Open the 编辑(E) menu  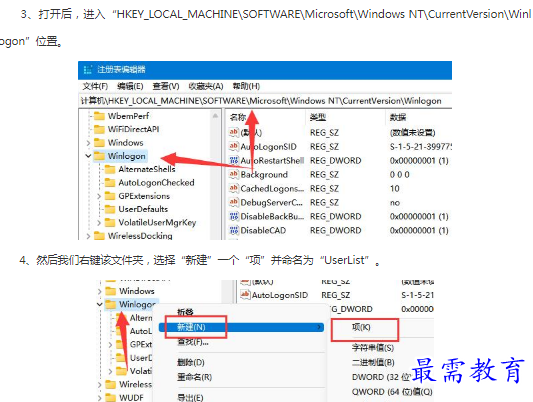tap(130, 86)
